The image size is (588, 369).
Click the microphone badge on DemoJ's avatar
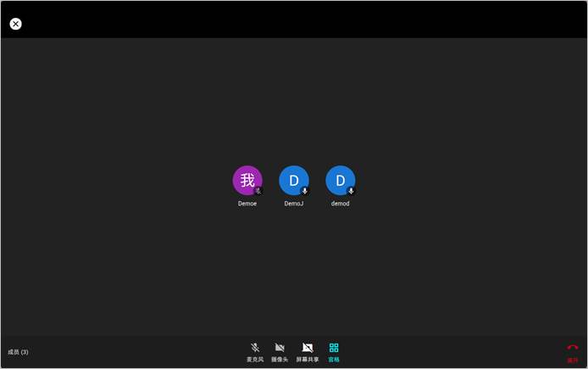click(x=304, y=191)
